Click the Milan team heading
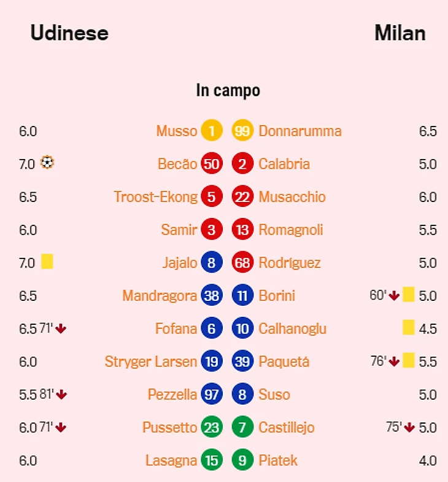 click(x=400, y=33)
